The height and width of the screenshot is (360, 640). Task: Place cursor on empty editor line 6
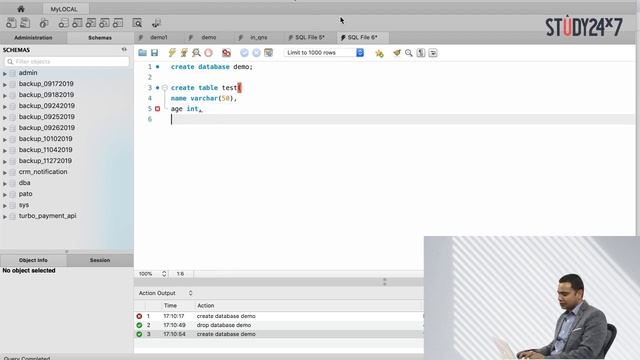tap(402, 119)
